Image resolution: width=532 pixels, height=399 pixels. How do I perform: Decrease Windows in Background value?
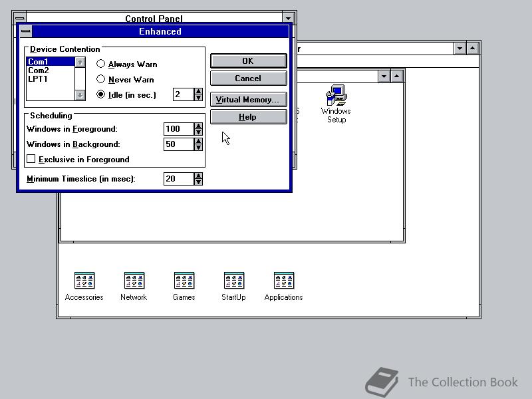[x=198, y=148]
